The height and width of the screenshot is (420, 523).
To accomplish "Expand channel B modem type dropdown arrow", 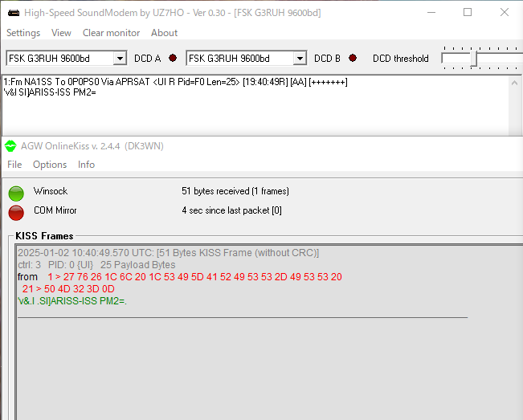I will [300, 59].
